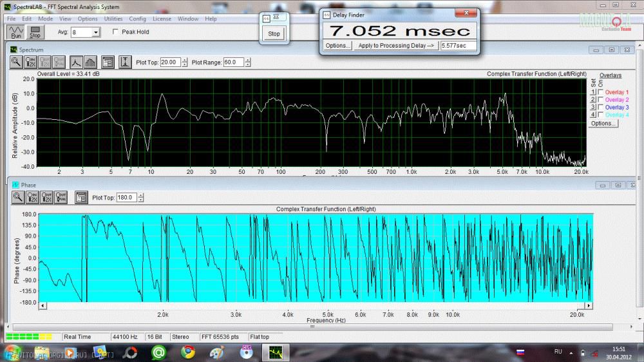Open the License menu
Screen dimensions: 644x362
(x=162, y=19)
